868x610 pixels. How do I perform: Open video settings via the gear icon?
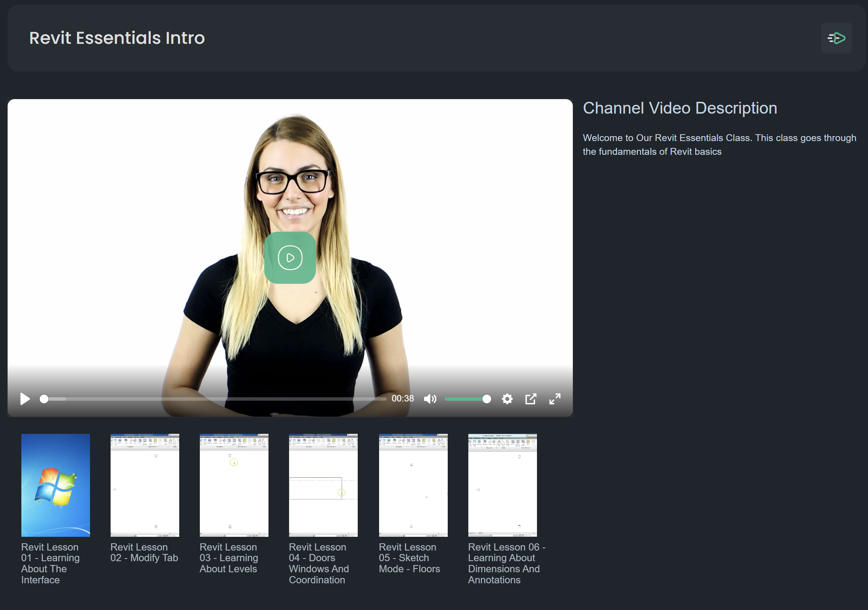(507, 399)
